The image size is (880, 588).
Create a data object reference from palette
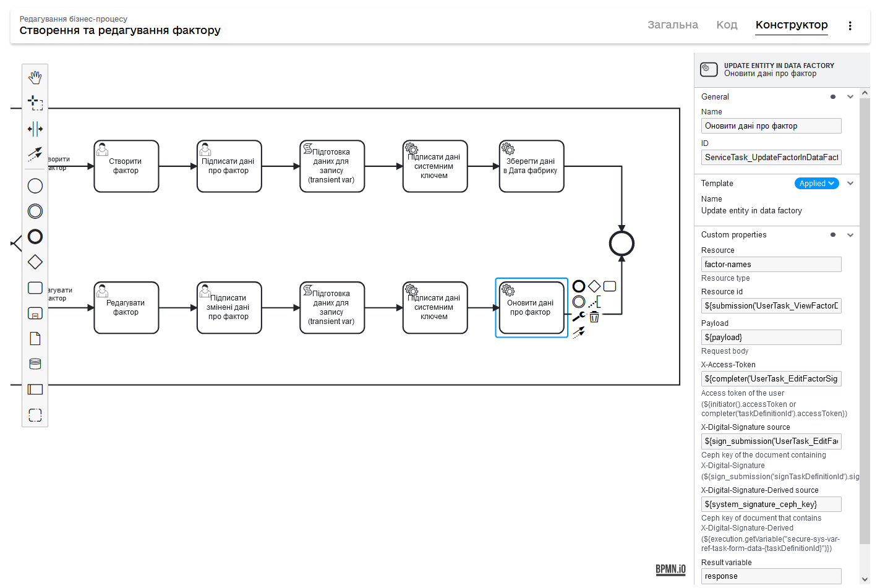[35, 338]
